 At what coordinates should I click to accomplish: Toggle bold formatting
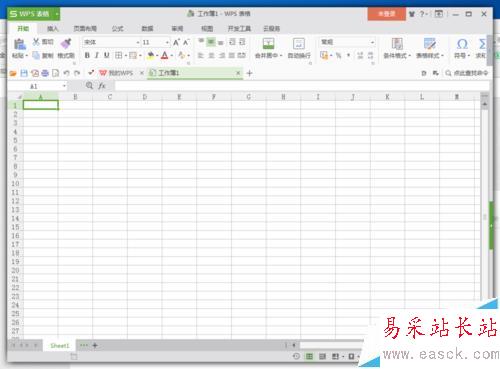(x=87, y=55)
